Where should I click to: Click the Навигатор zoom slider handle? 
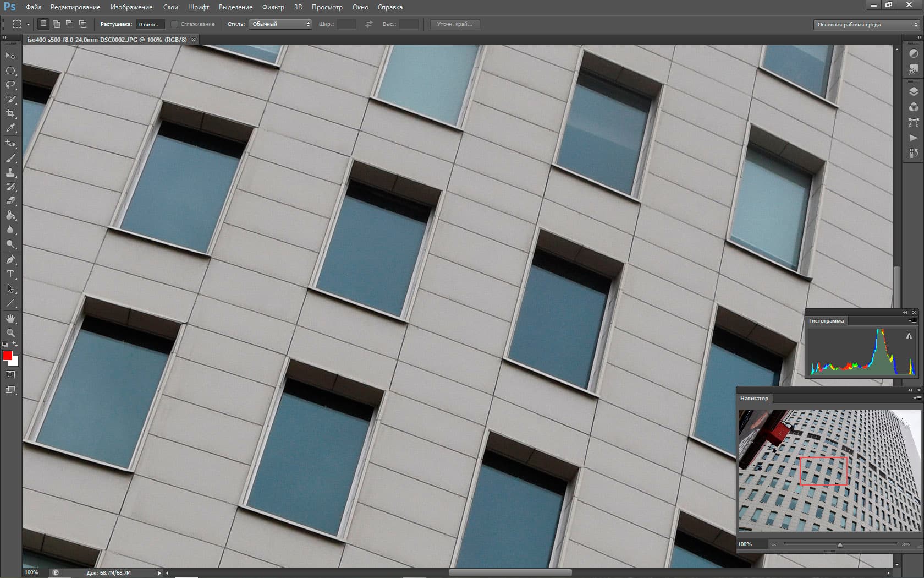(840, 544)
